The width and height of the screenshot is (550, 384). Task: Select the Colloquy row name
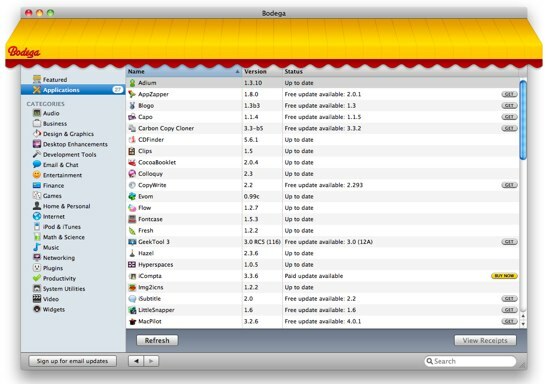pos(150,174)
